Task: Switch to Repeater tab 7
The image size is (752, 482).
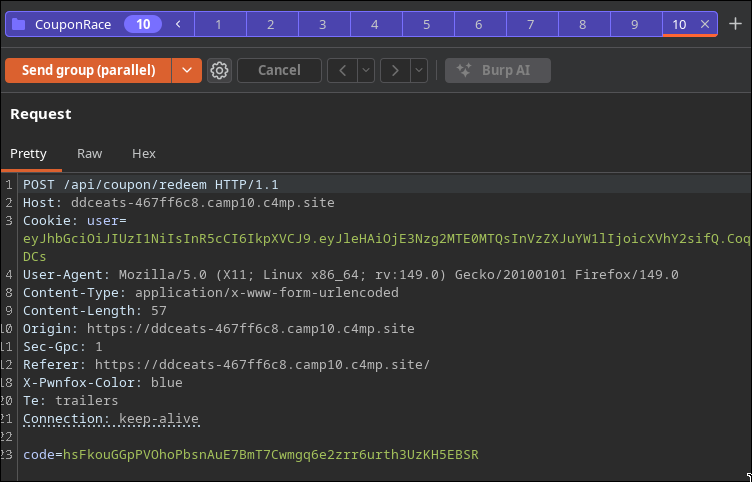Action: click(x=532, y=24)
